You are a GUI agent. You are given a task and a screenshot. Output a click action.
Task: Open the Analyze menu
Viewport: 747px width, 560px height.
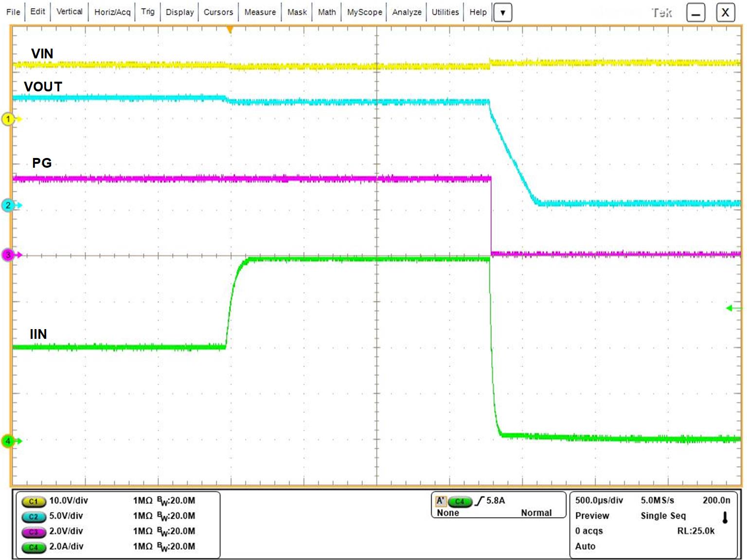click(x=407, y=12)
